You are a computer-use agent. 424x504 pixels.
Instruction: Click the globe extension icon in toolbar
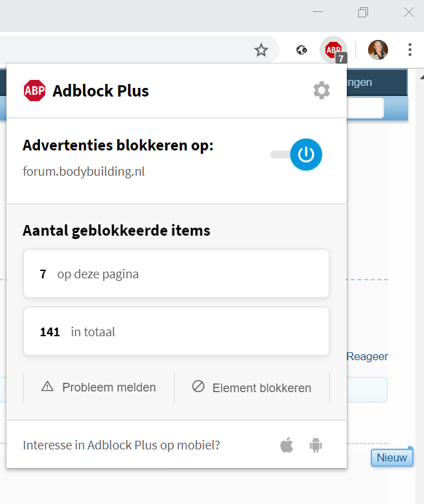302,50
